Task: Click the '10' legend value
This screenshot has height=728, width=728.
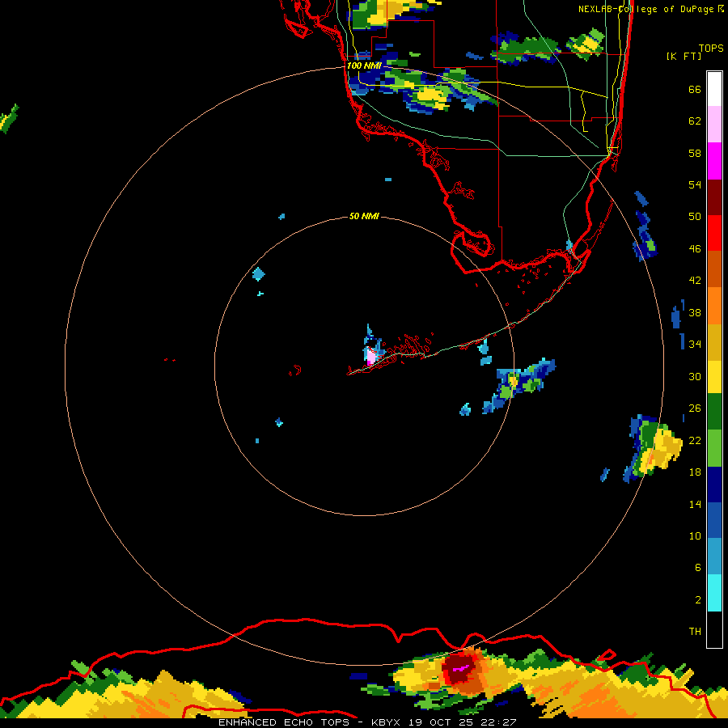Action: [695, 535]
